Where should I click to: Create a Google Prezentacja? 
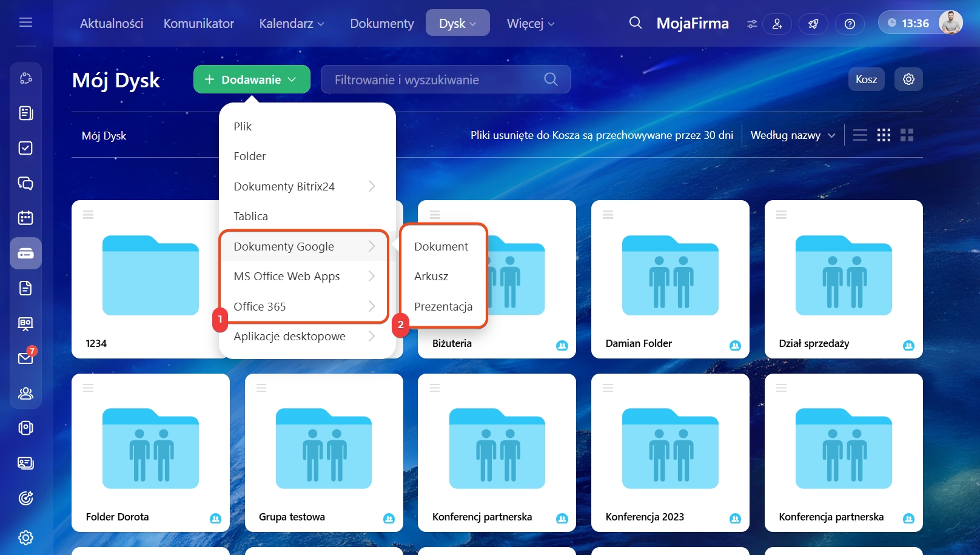tap(443, 306)
